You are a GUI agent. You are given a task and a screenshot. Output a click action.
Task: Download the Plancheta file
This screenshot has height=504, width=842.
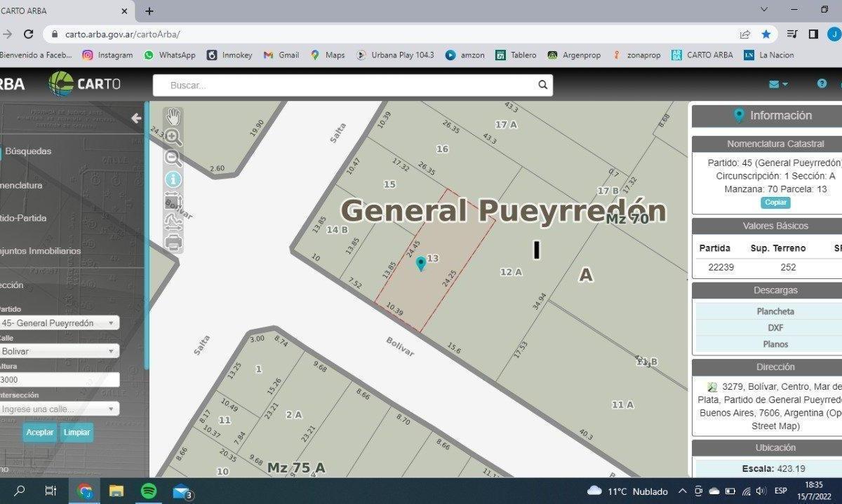pos(775,311)
